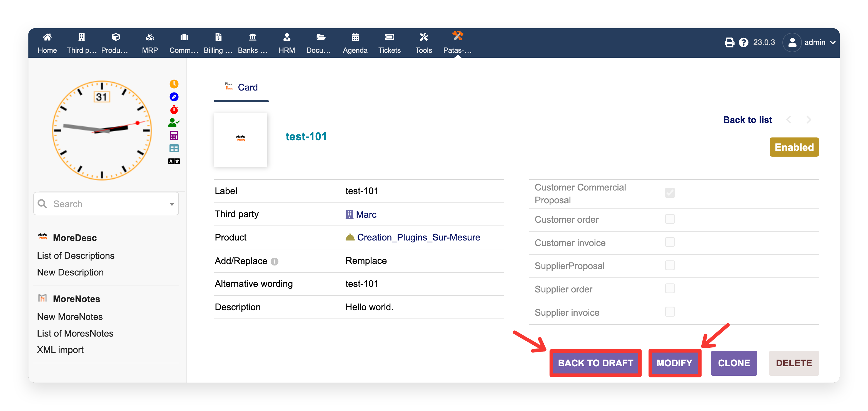Click the Back to Draft button
Screen dimensions: 868x411
[x=595, y=363]
